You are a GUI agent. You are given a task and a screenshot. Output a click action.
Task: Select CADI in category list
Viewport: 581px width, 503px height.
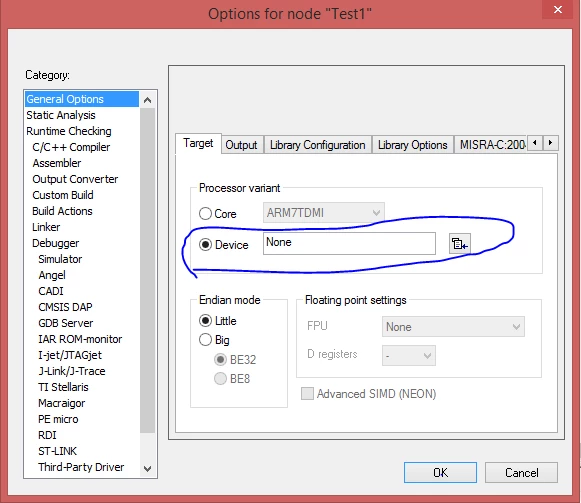[x=51, y=291]
